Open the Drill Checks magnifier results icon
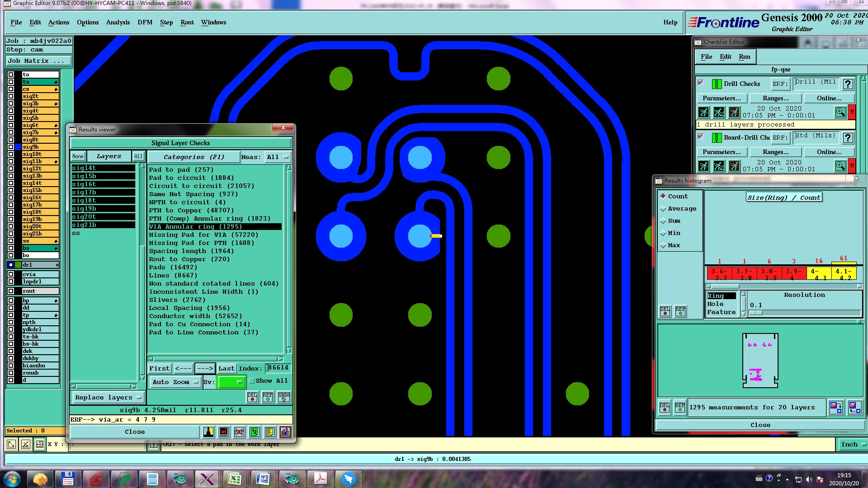This screenshot has height=488, width=868. click(x=840, y=112)
